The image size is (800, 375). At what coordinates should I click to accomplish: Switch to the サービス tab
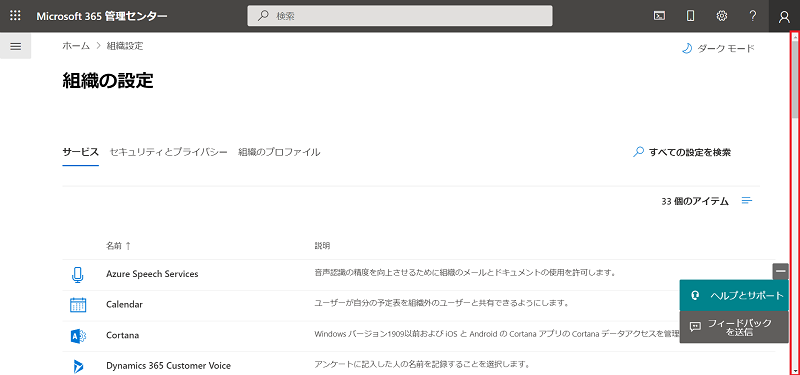[81, 152]
